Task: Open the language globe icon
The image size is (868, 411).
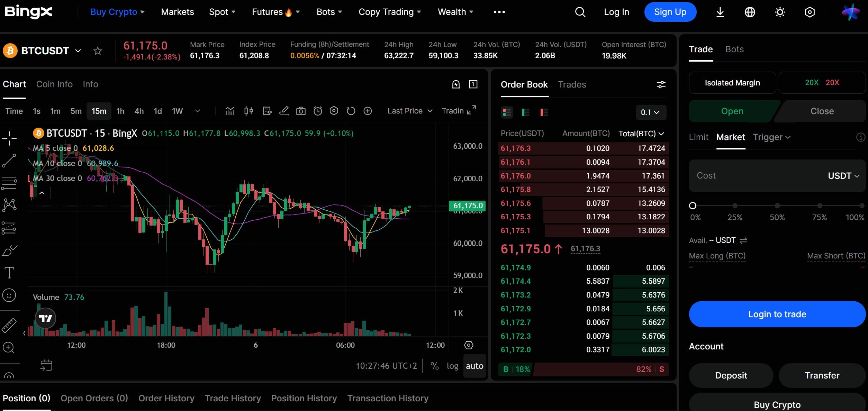Action: (750, 12)
